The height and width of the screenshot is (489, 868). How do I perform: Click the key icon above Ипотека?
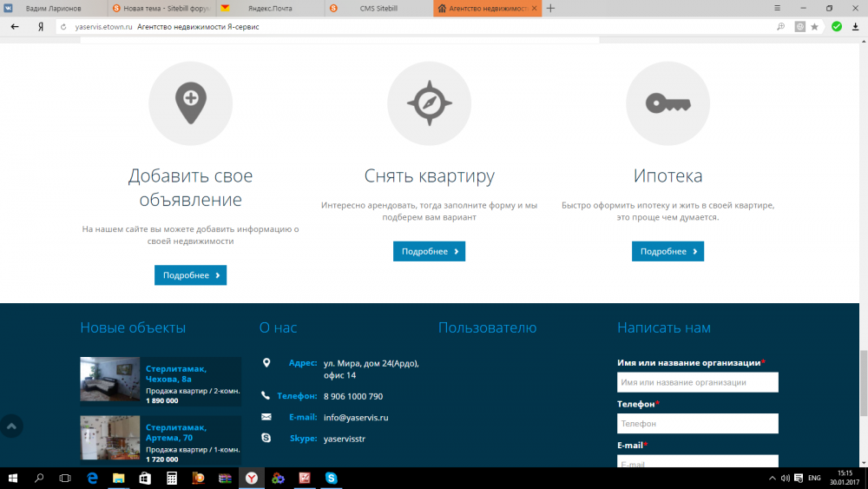pos(667,103)
